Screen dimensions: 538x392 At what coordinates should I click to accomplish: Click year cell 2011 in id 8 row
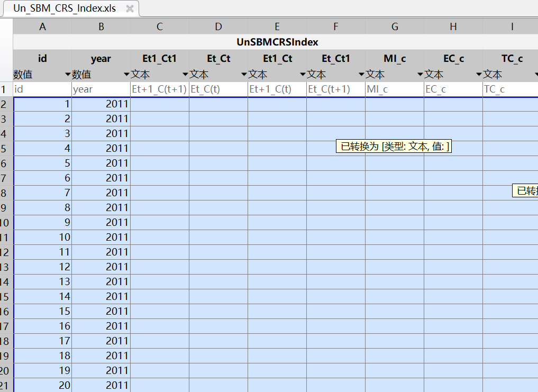tap(101, 208)
